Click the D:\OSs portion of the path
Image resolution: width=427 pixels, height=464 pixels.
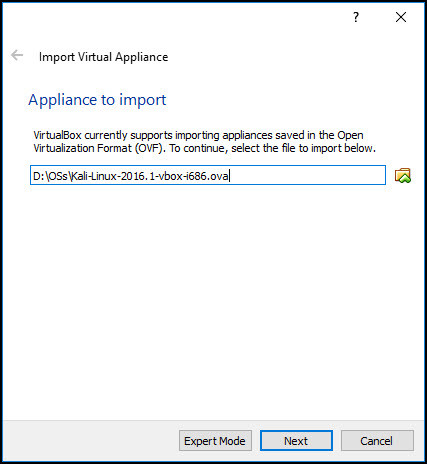(x=51, y=176)
